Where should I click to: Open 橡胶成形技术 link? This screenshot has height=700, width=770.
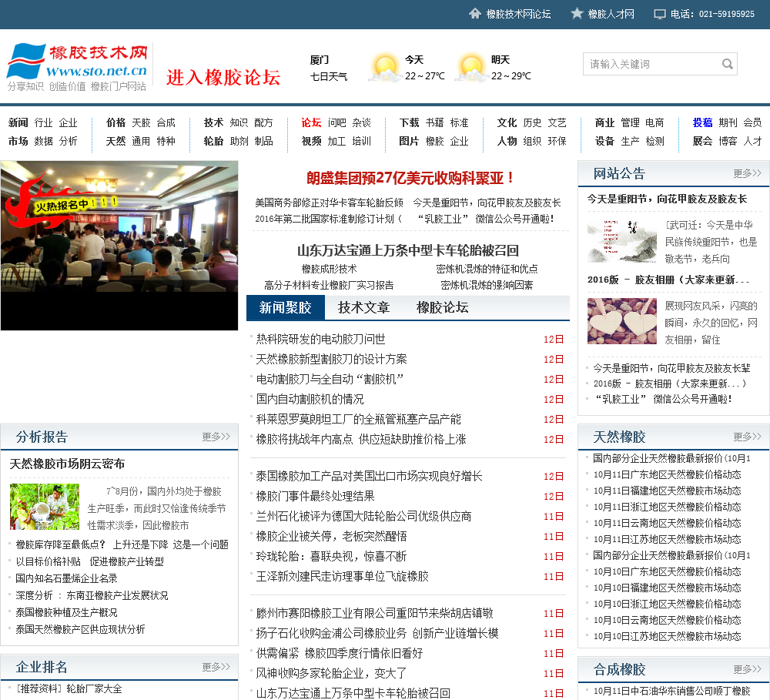tap(329, 270)
